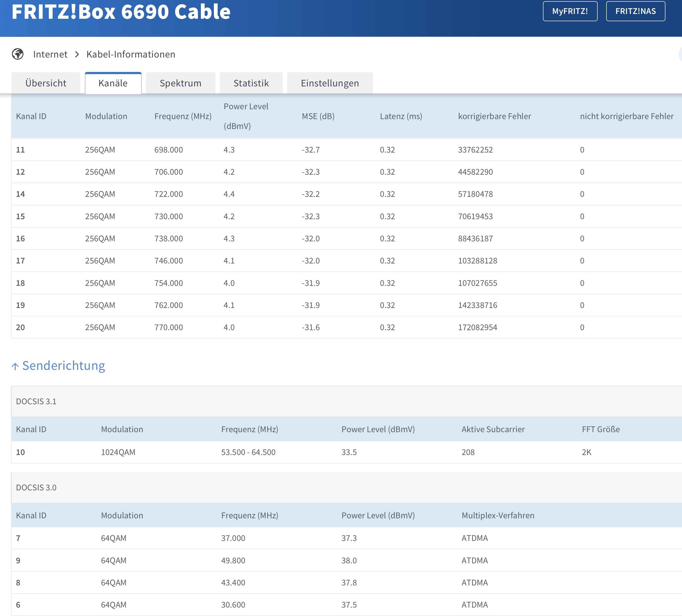Click the 1024QAM upstream channel 10 row
The height and width of the screenshot is (616, 682).
point(118,452)
